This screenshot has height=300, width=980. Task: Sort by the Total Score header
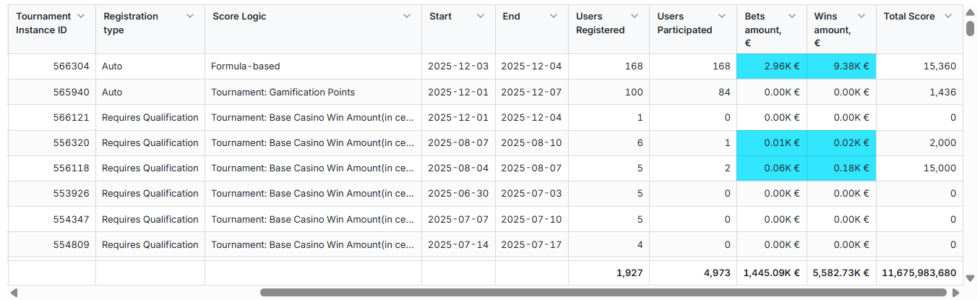point(908,17)
